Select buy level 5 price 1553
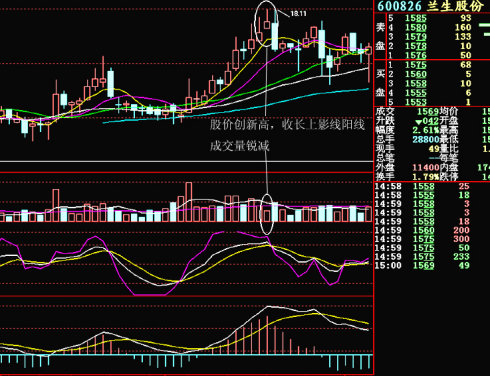 click(x=416, y=102)
